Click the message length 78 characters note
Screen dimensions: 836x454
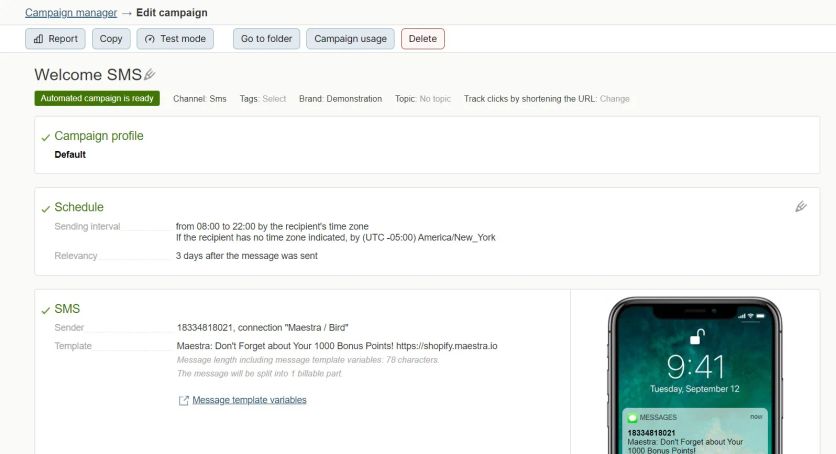308,360
